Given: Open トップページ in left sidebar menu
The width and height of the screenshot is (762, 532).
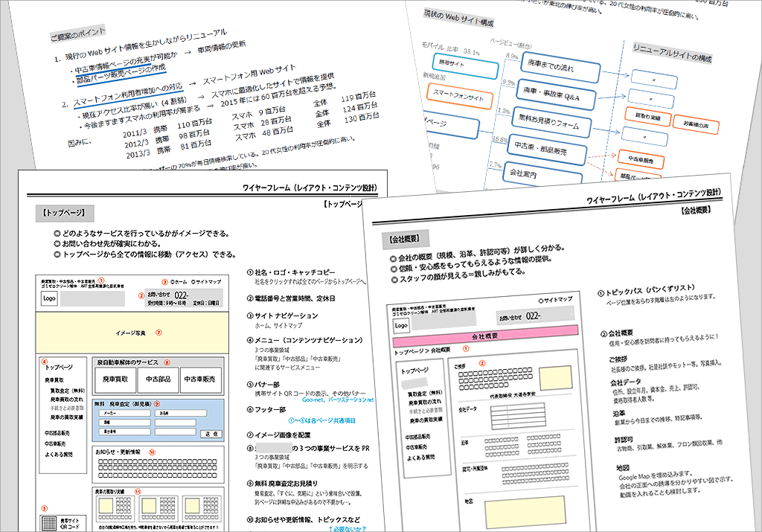Looking at the screenshot, I should [60, 368].
